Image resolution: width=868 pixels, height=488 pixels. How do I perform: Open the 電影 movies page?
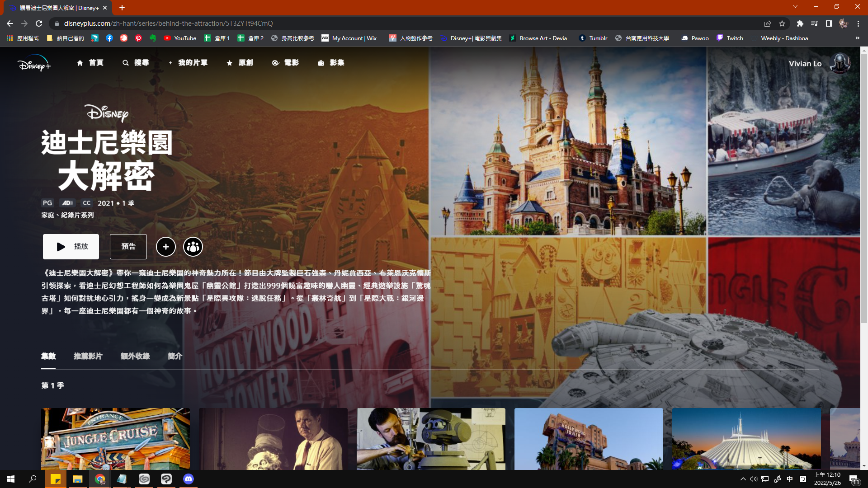(285, 63)
